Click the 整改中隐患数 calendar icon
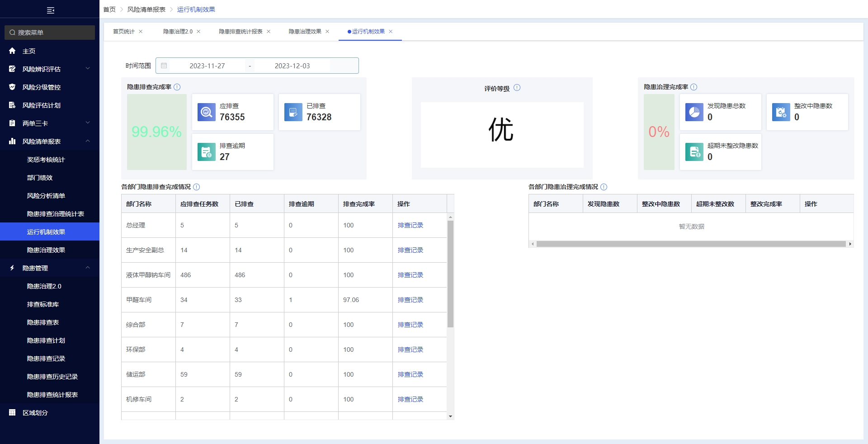 tap(781, 112)
